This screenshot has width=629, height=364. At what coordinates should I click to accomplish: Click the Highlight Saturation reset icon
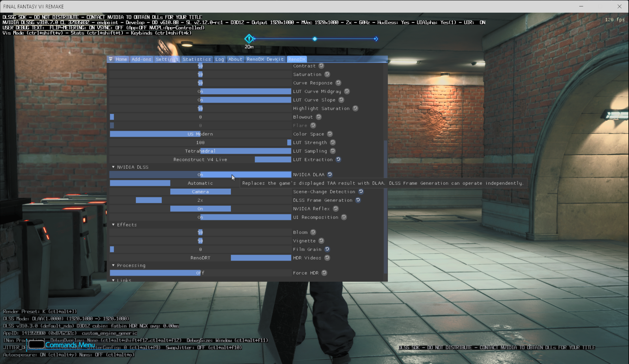tap(355, 108)
